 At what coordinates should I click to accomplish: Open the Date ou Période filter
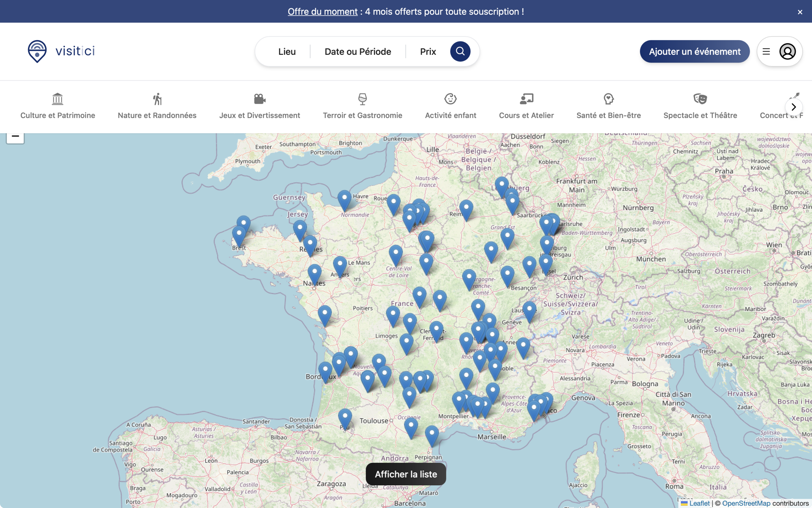(357, 51)
